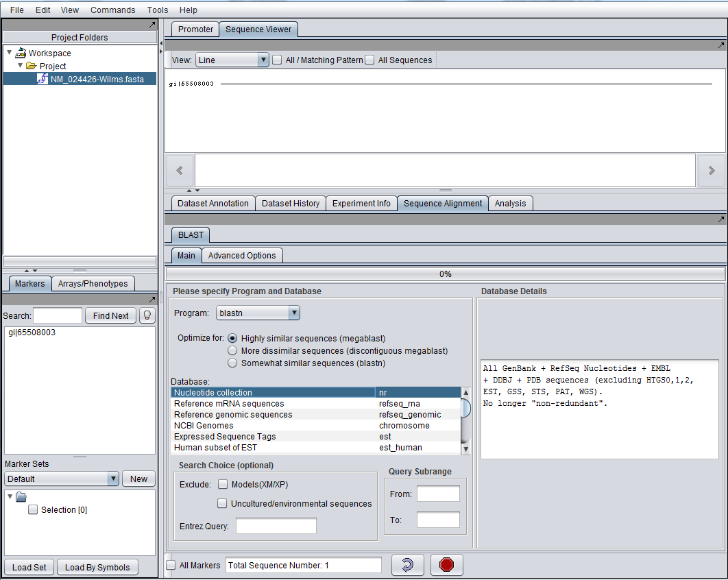This screenshot has width=728, height=580.
Task: Check the Models(XM/XP) exclude option
Action: point(223,484)
